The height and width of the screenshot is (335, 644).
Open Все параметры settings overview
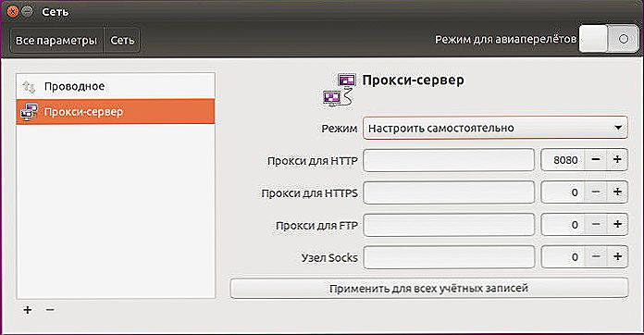tap(56, 40)
